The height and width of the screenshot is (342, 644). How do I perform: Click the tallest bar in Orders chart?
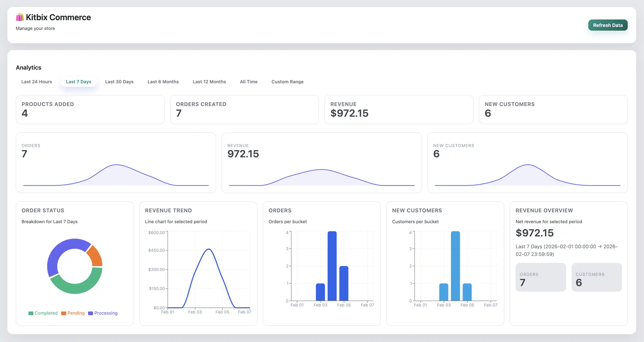coord(332,265)
